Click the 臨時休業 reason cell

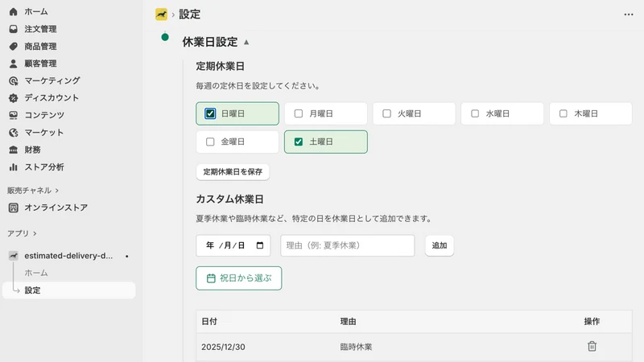(356, 347)
